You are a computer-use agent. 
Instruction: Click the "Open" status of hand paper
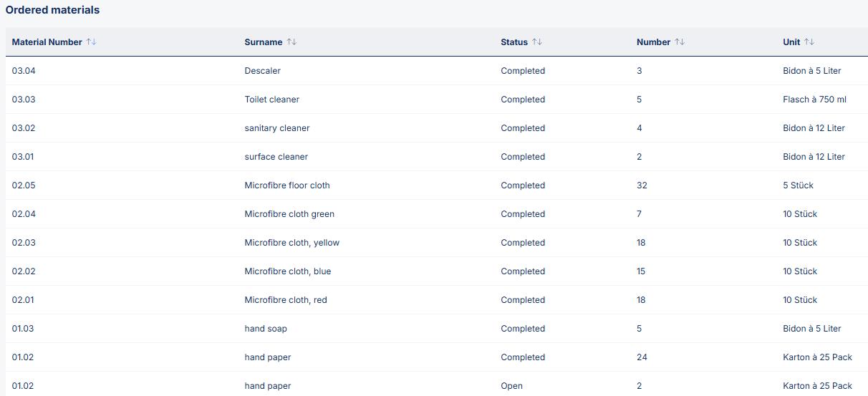pyautogui.click(x=511, y=386)
